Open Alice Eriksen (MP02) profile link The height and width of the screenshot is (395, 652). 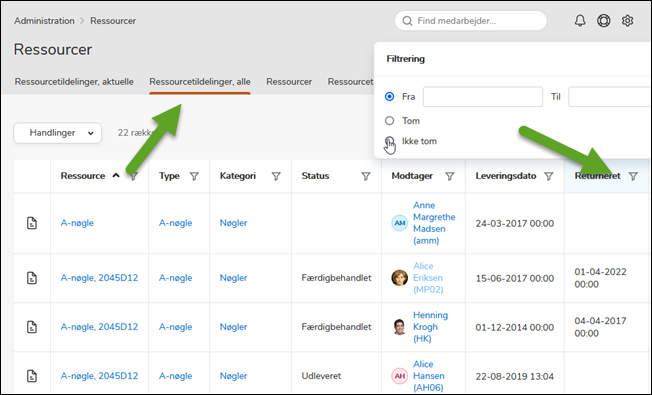tap(428, 278)
